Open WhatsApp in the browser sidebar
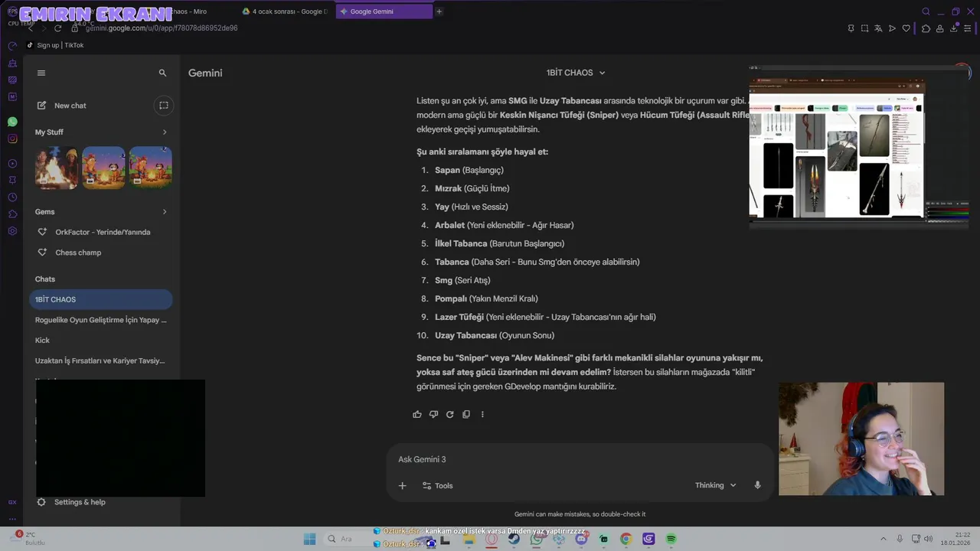 (x=12, y=122)
